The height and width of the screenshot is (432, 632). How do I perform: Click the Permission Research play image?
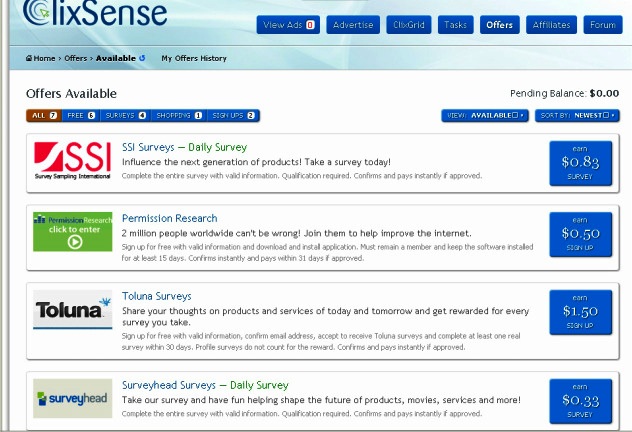pyautogui.click(x=72, y=232)
